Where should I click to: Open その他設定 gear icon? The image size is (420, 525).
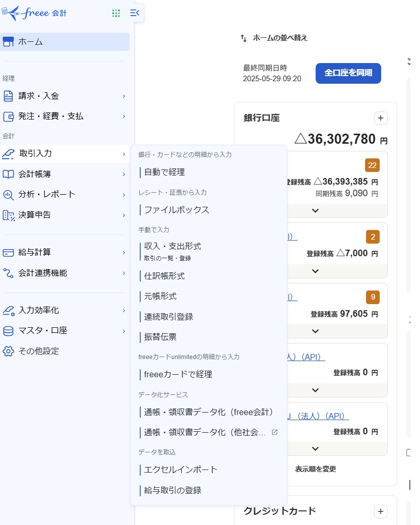pos(8,351)
